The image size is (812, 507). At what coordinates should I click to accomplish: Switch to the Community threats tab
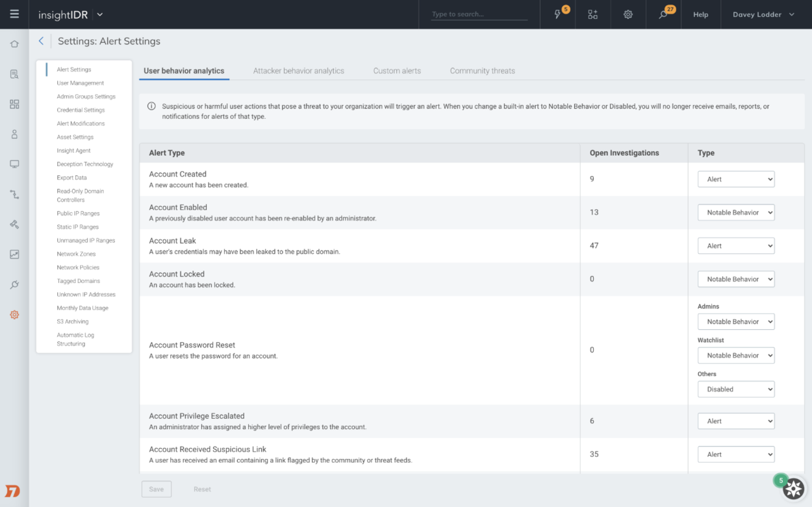coord(483,71)
